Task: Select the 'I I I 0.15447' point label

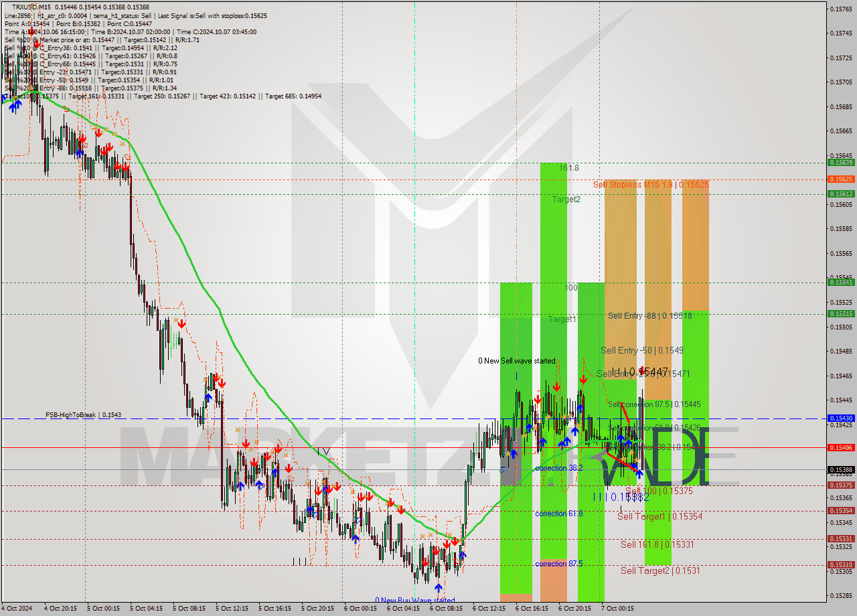Action: 641,371
